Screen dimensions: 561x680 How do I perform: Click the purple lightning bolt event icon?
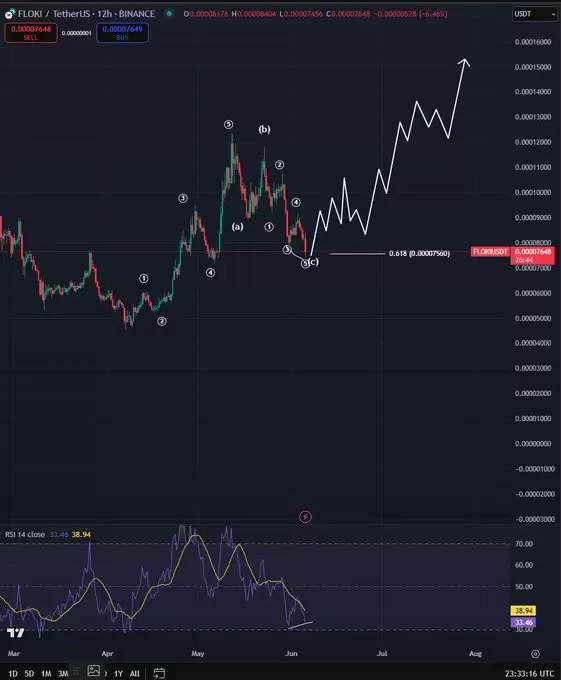pyautogui.click(x=305, y=517)
